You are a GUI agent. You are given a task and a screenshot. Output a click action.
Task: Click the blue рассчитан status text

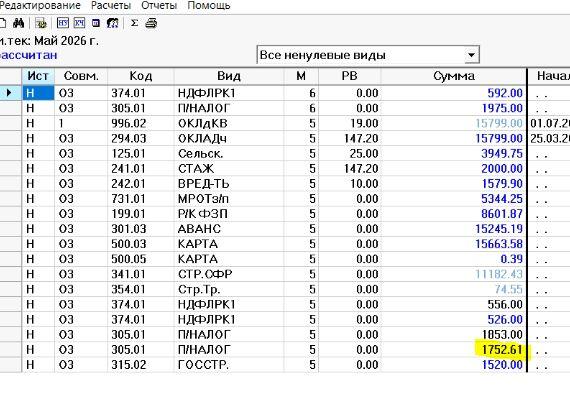28,55
